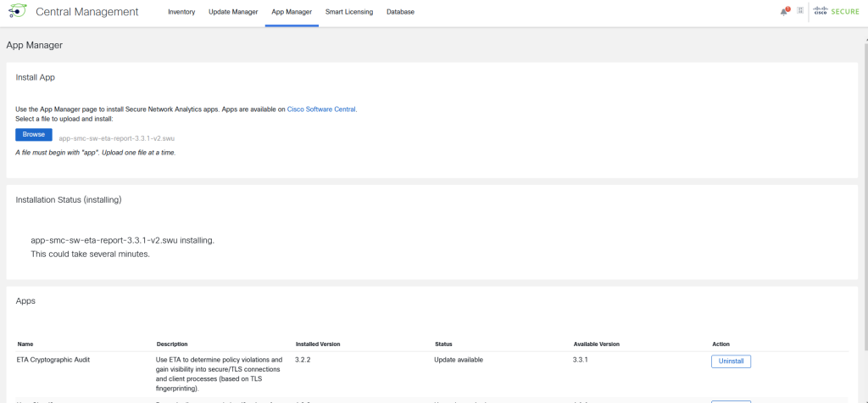Click the Apps section heading
Screen dimensions: 868x403
coord(25,301)
